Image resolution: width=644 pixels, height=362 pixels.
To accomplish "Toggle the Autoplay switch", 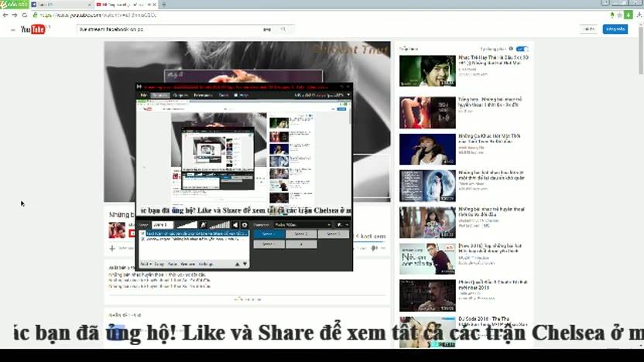I will pos(522,49).
